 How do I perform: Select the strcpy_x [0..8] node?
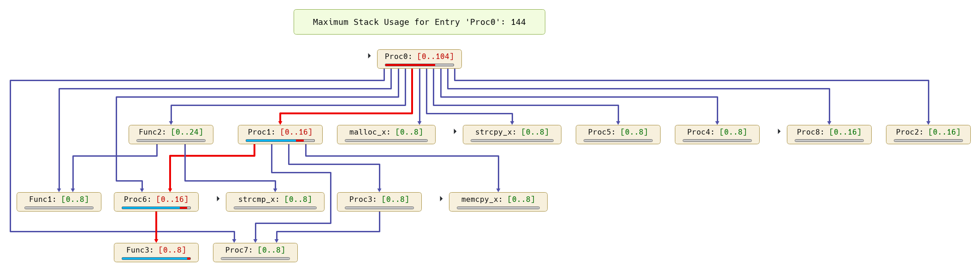512,135
